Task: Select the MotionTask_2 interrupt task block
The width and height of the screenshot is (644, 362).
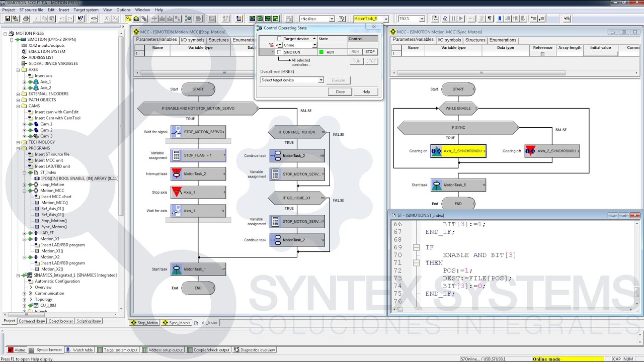Action: (x=198, y=173)
